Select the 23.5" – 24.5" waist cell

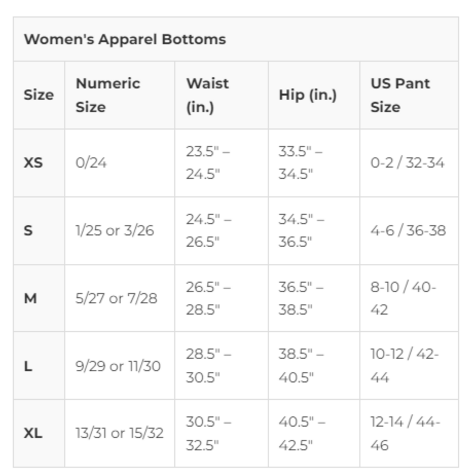click(x=207, y=163)
